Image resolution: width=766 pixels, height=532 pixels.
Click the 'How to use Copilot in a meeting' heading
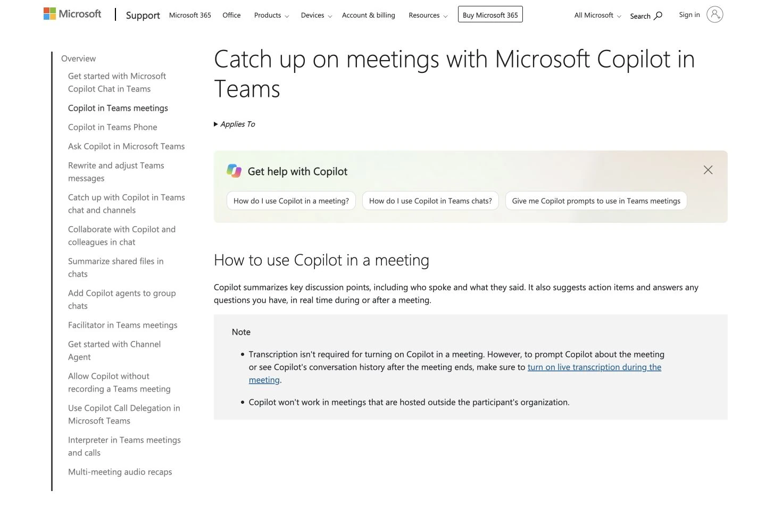tap(321, 260)
